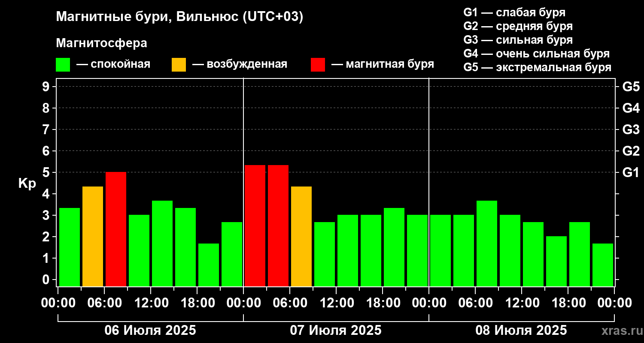Click the '18:00' time label under 08 Июля
The height and width of the screenshot is (343, 644).
pyautogui.click(x=569, y=303)
